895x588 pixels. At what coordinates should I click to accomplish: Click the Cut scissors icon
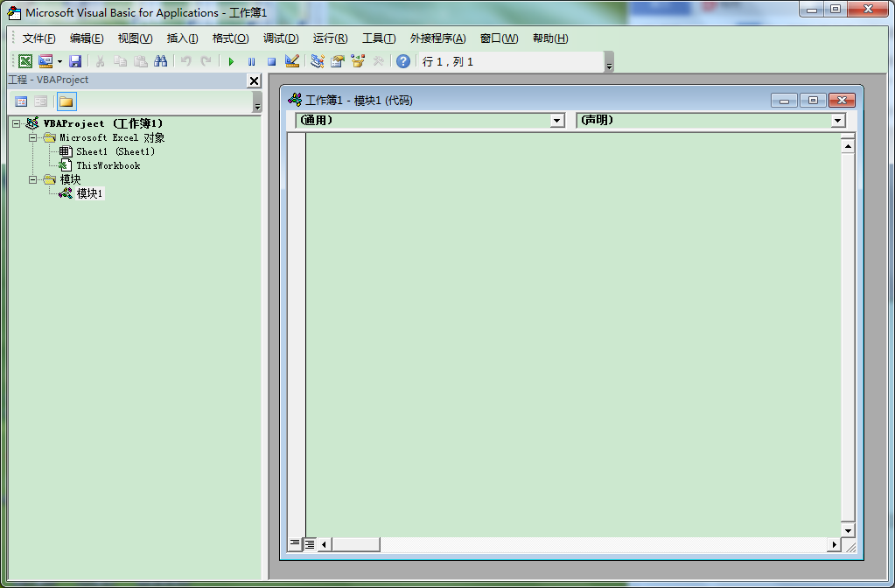(x=100, y=61)
